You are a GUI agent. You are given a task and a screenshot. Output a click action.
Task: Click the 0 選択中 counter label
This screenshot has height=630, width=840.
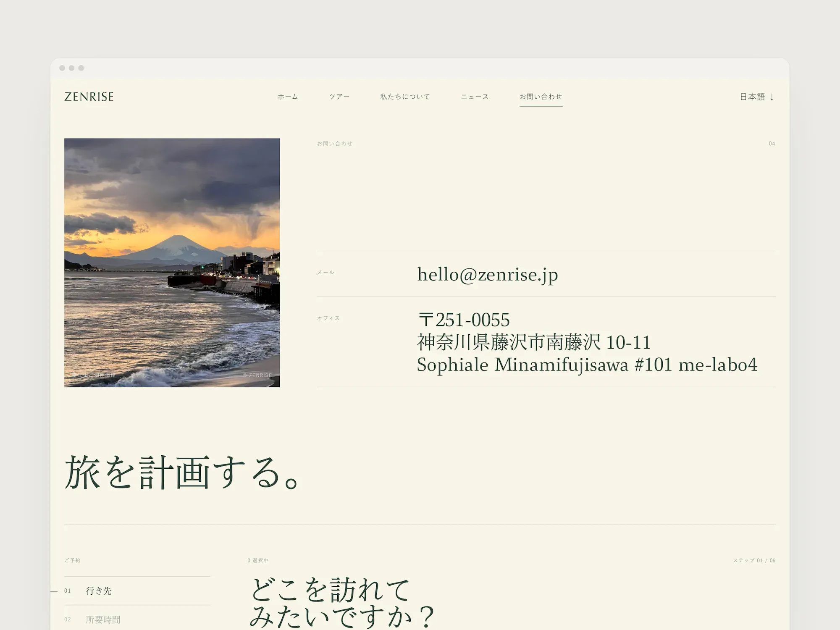click(258, 560)
